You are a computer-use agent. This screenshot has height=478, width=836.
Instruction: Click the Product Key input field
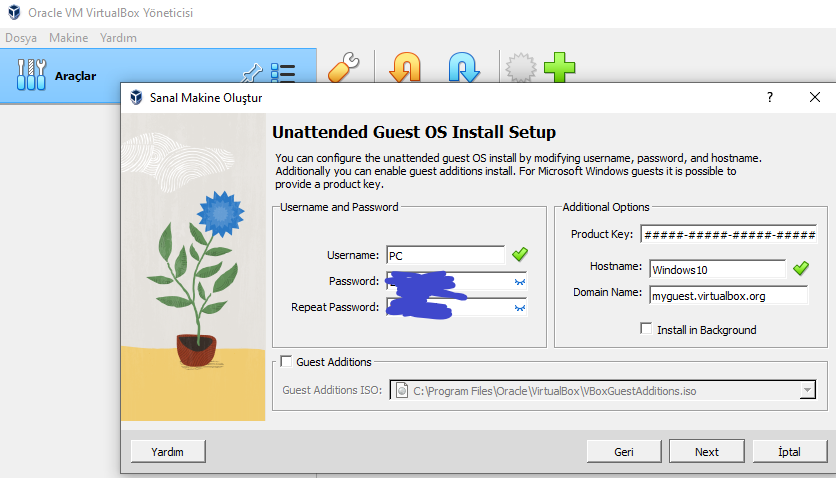click(x=729, y=234)
